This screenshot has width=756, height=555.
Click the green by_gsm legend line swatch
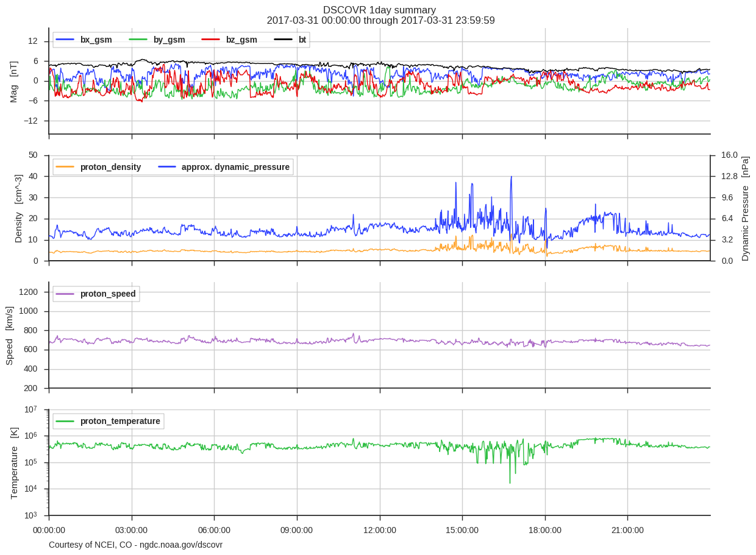point(138,40)
